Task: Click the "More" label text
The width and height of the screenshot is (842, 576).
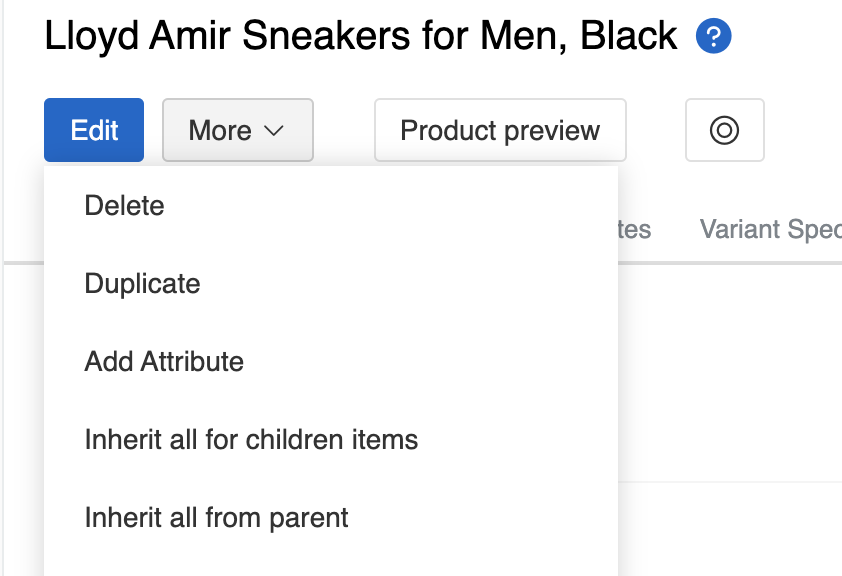Action: tap(220, 131)
